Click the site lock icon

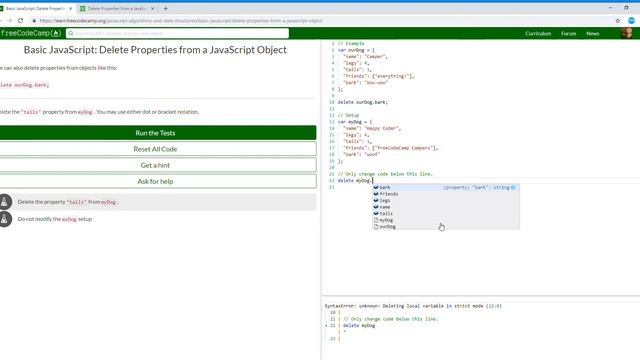click(x=34, y=20)
